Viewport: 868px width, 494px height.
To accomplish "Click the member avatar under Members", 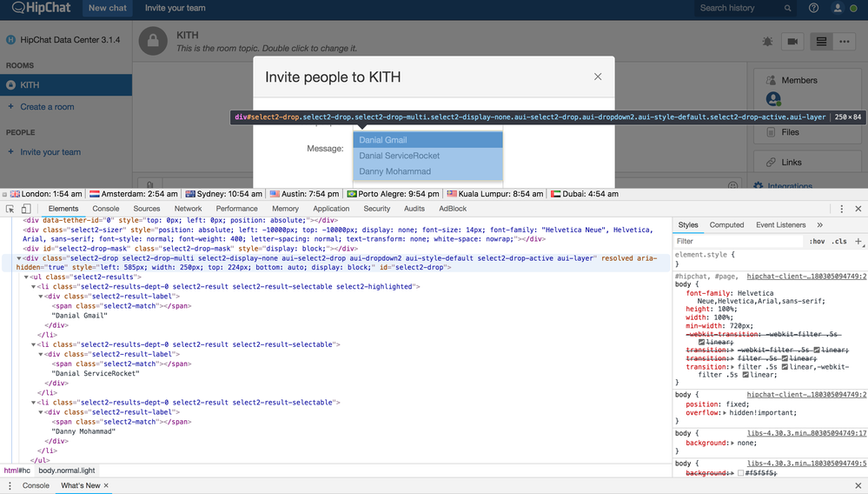I will coord(773,99).
